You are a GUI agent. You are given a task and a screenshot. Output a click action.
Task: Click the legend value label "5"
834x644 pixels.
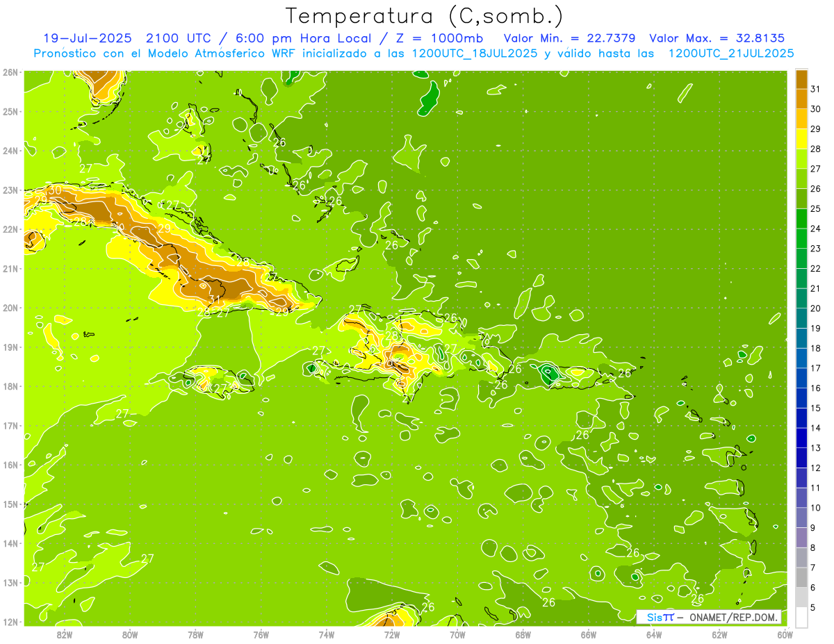tap(814, 607)
